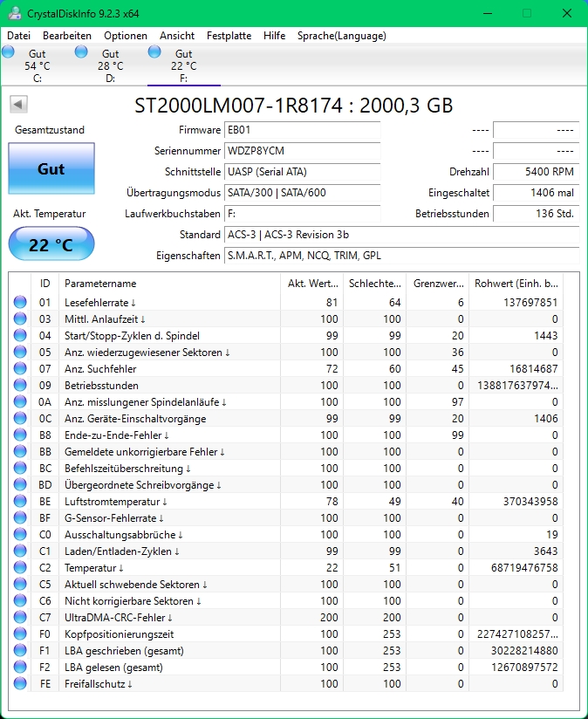This screenshot has height=719, width=588.
Task: Click status orb for Ende-zu-Ende-Fehler row
Action: pyautogui.click(x=20, y=435)
